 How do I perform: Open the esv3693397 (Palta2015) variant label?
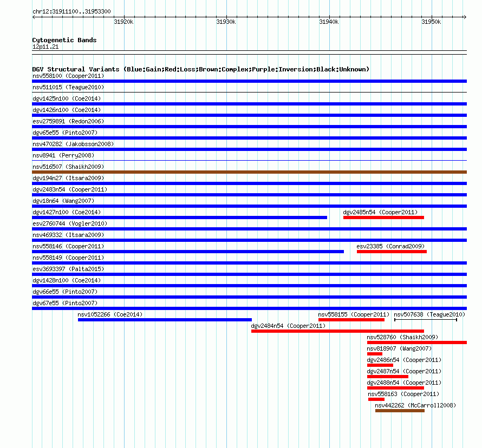coord(68,269)
